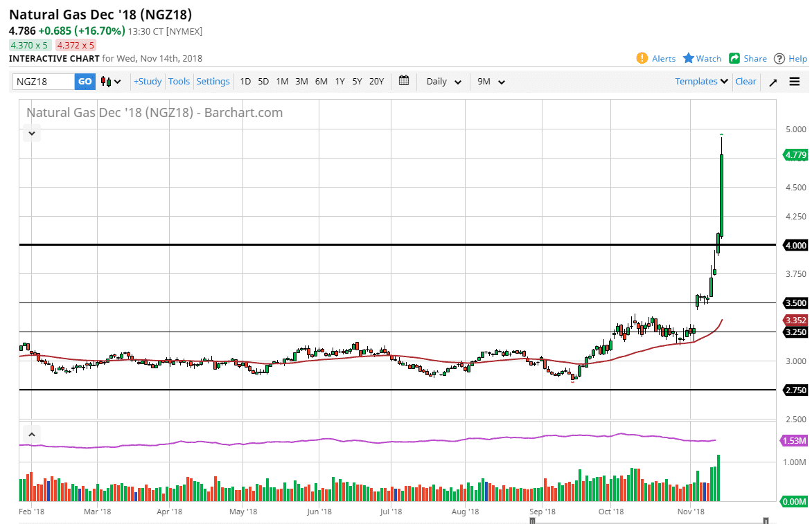Click the 1.53M volume average label
This screenshot has height=524, width=812.
[x=795, y=441]
